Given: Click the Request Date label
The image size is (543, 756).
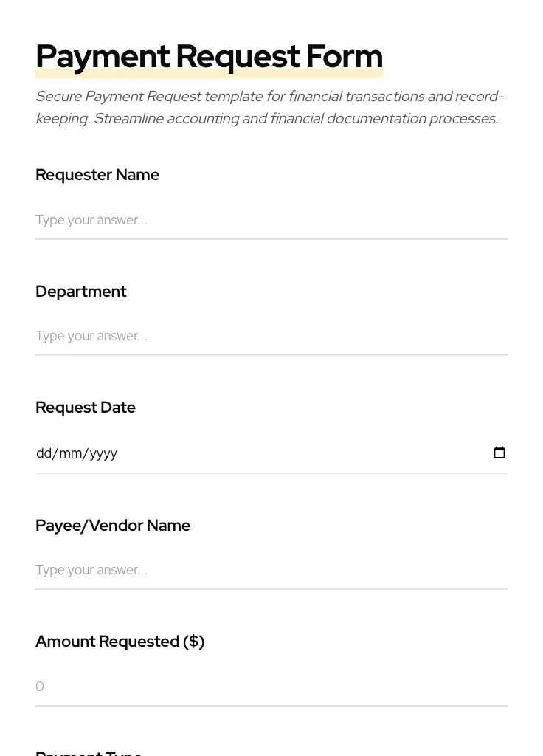Looking at the screenshot, I should click(x=86, y=408).
